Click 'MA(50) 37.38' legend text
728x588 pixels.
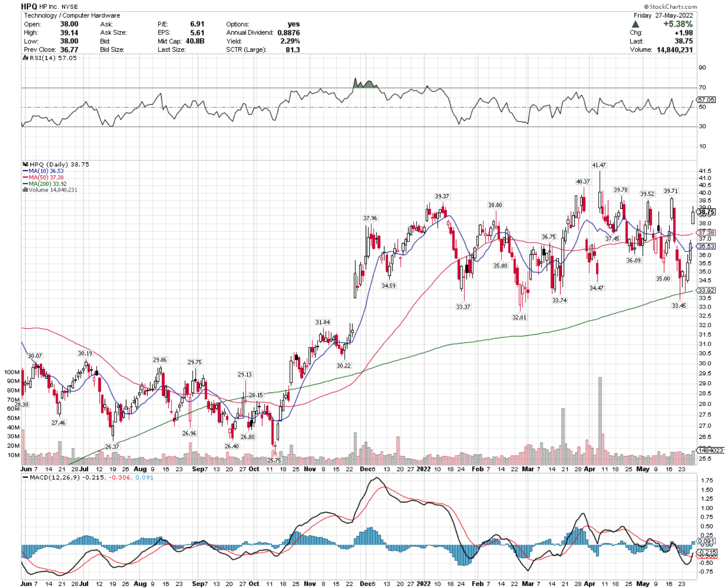46,177
